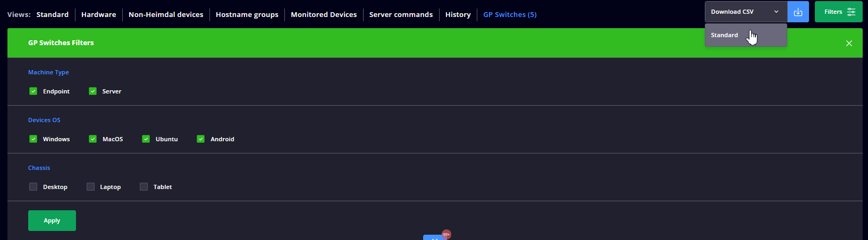The width and height of the screenshot is (868, 240).
Task: Untick the Ubuntu OS checkbox
Action: click(146, 139)
